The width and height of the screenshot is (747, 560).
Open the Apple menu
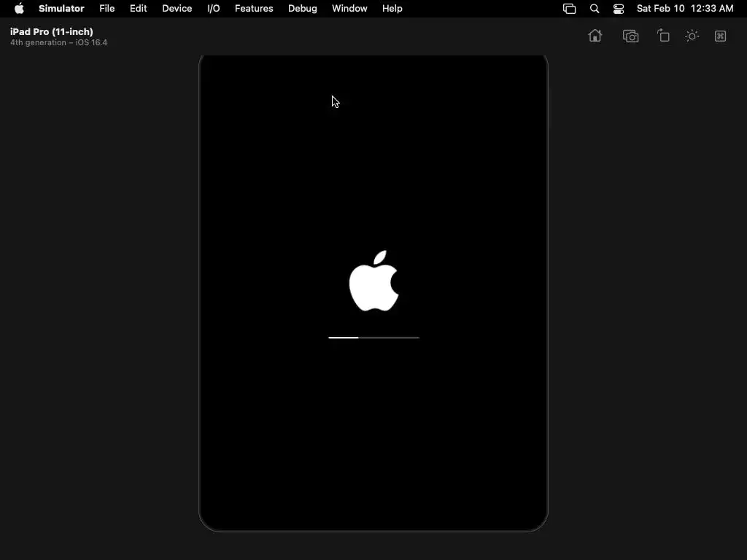(x=19, y=9)
